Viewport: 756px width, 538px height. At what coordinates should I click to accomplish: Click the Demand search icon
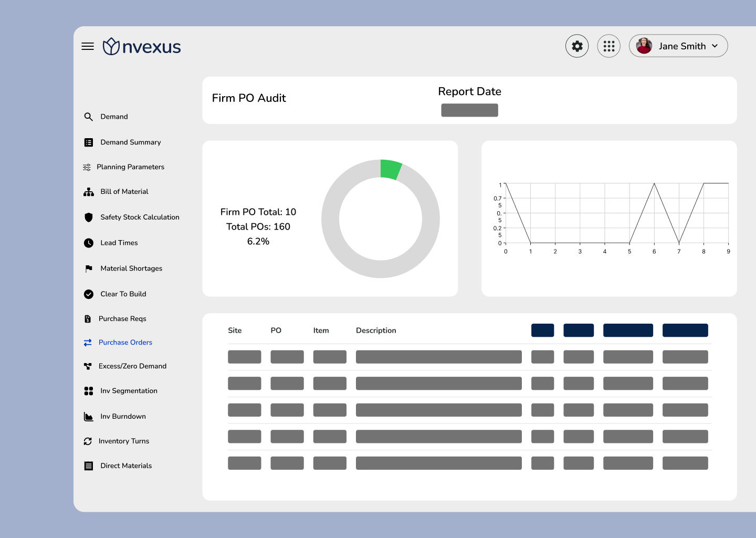point(89,117)
